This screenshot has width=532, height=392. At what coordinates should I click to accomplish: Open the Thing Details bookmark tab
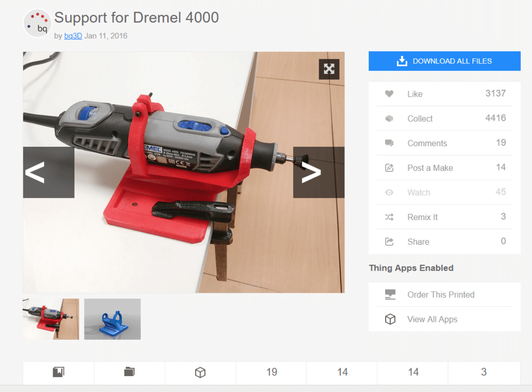tap(59, 373)
